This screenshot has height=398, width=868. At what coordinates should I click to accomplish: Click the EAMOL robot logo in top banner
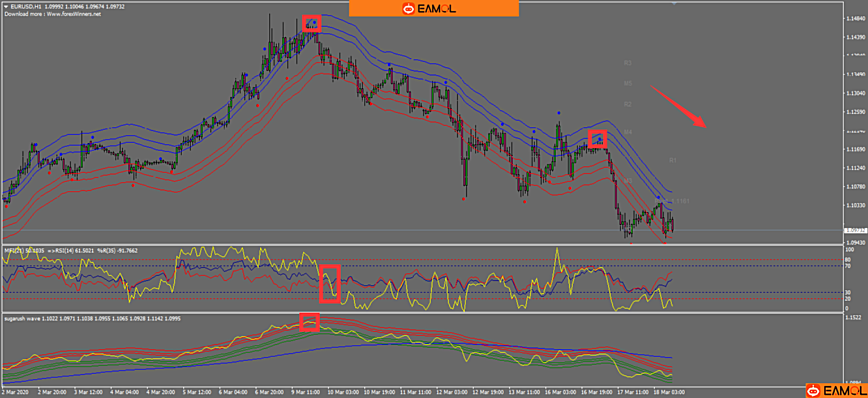coord(409,8)
